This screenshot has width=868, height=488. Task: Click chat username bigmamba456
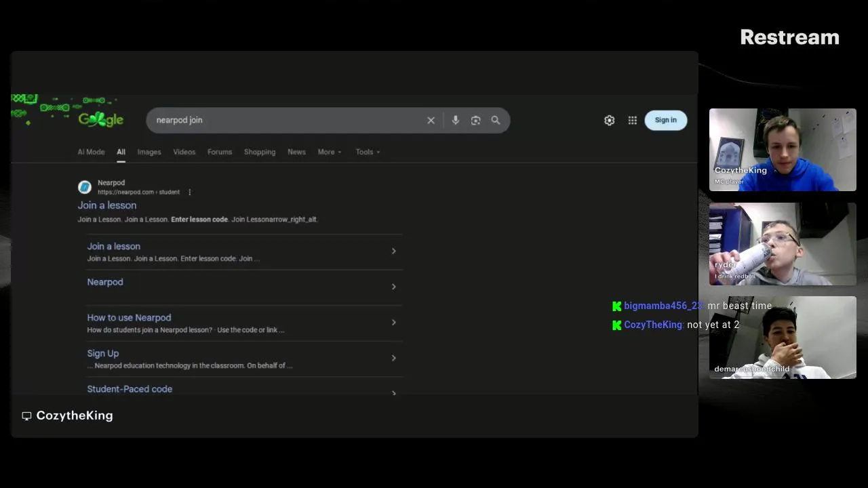pos(664,306)
